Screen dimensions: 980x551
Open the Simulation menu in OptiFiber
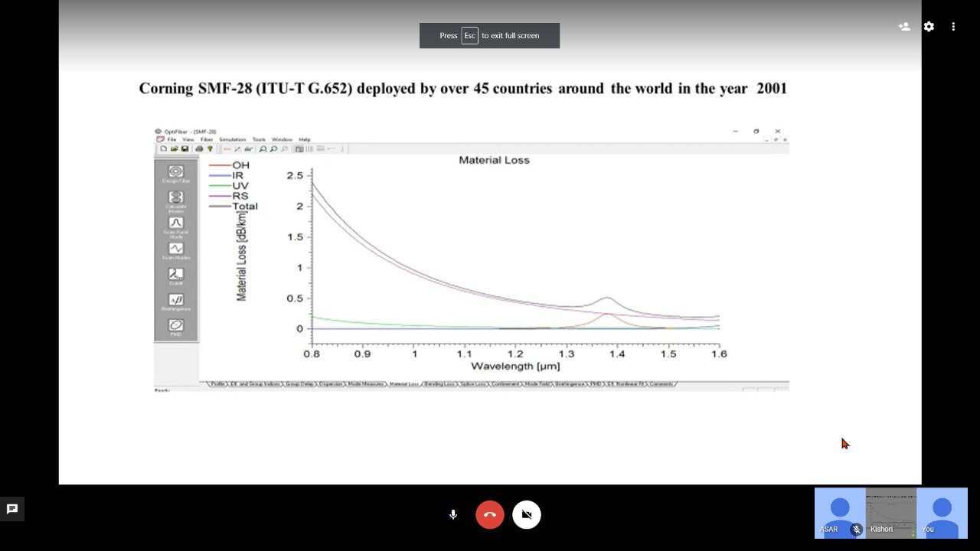(233, 139)
